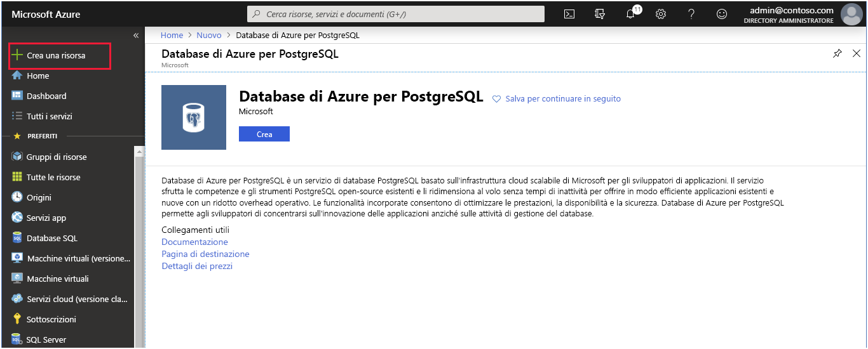
Task: Click Salva per continuare in seguito link
Action: click(x=563, y=99)
